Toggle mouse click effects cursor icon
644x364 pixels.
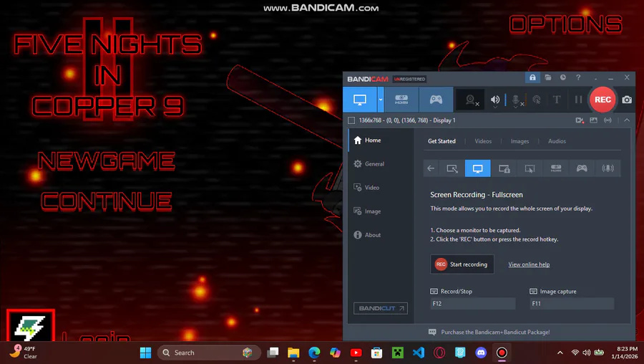537,100
